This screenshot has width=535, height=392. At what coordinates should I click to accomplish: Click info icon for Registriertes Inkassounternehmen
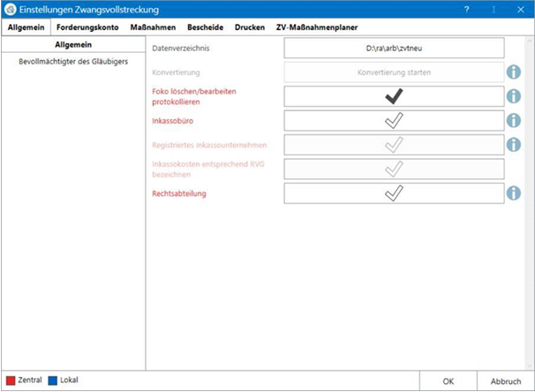(514, 144)
